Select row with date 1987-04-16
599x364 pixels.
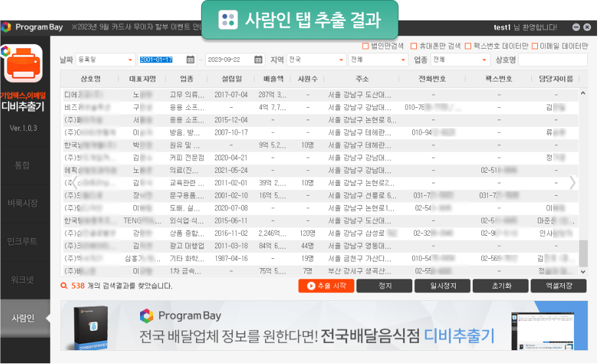coord(320,258)
